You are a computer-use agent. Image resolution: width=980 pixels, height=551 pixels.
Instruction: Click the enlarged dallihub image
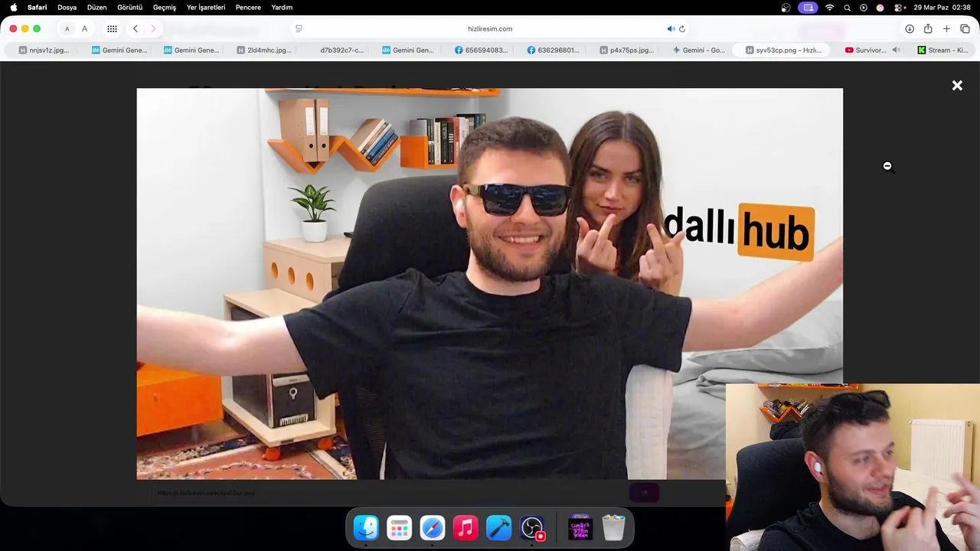[x=490, y=283]
